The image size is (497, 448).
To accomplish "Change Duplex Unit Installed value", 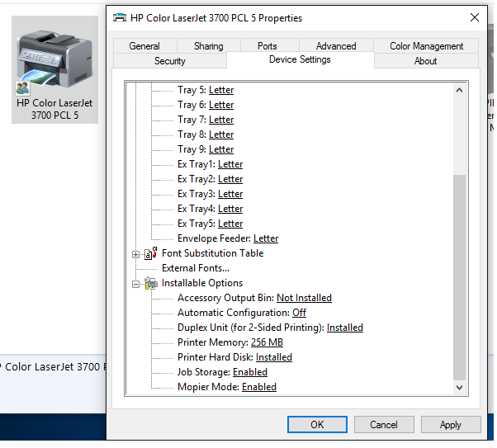I will click(345, 328).
